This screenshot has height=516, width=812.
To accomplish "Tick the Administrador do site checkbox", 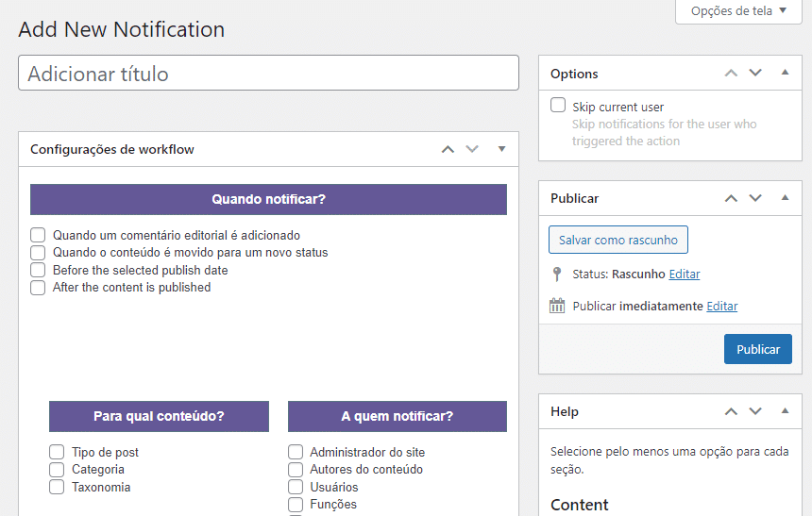I will coord(296,452).
